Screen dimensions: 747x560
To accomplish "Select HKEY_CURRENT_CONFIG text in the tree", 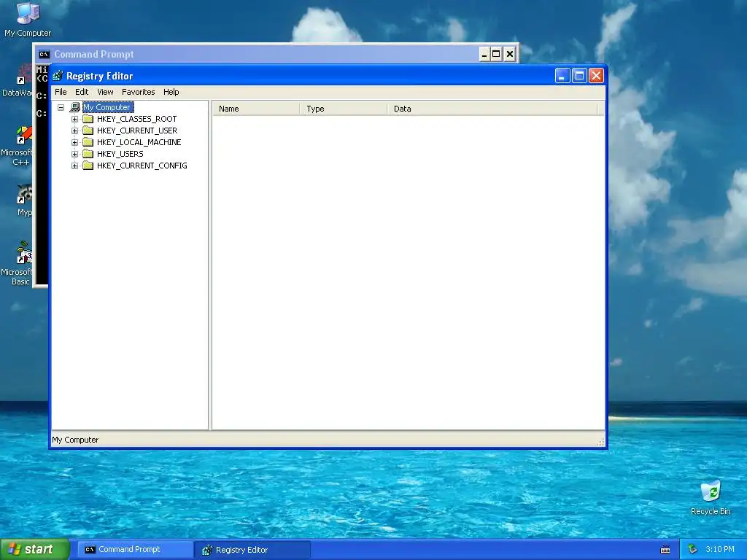I will pyautogui.click(x=142, y=166).
